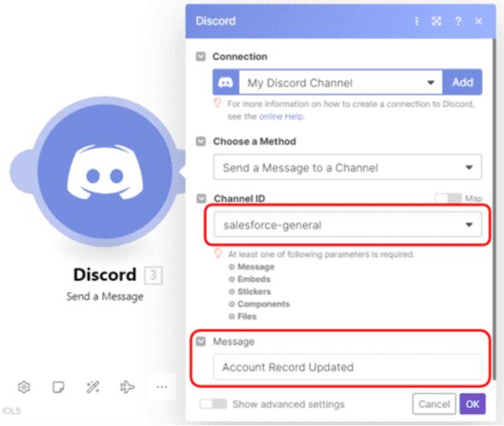Click the large Discord module circle icon
This screenshot has width=504, height=426.
(x=104, y=172)
